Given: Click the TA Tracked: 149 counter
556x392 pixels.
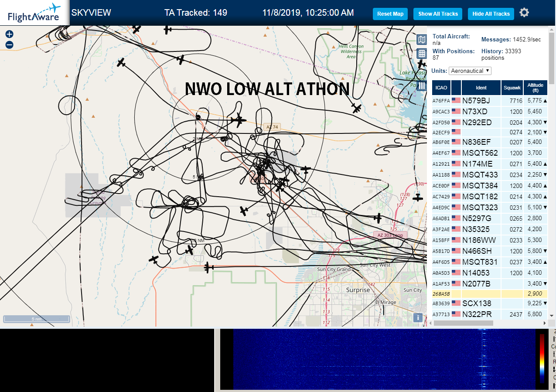Looking at the screenshot, I should (x=196, y=13).
